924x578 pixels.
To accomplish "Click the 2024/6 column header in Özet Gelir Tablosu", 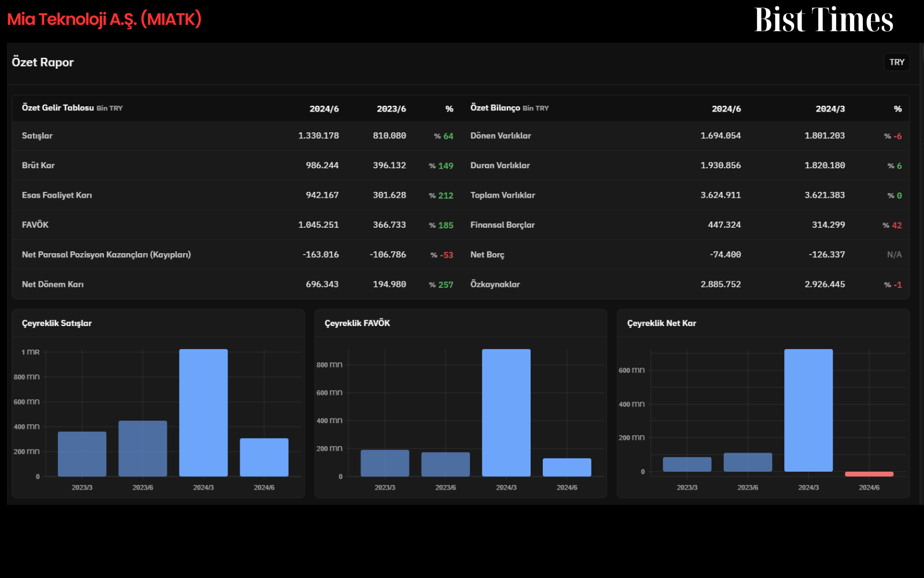I will click(x=324, y=109).
